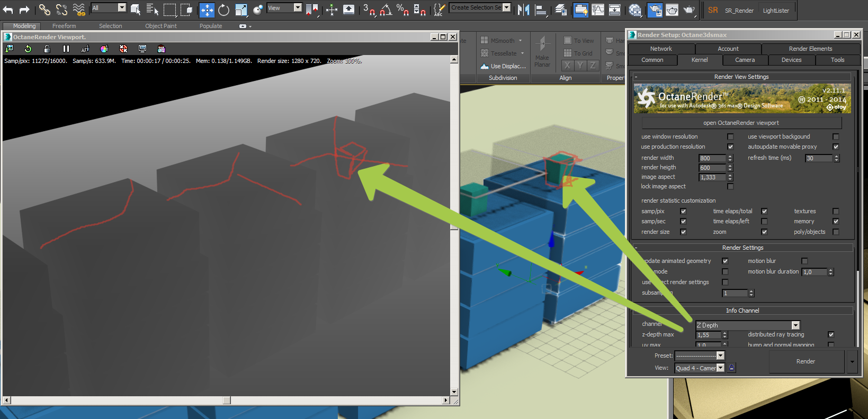The height and width of the screenshot is (419, 868).
Task: Enable the 'lock image aspect' checkbox
Action: pyautogui.click(x=730, y=186)
